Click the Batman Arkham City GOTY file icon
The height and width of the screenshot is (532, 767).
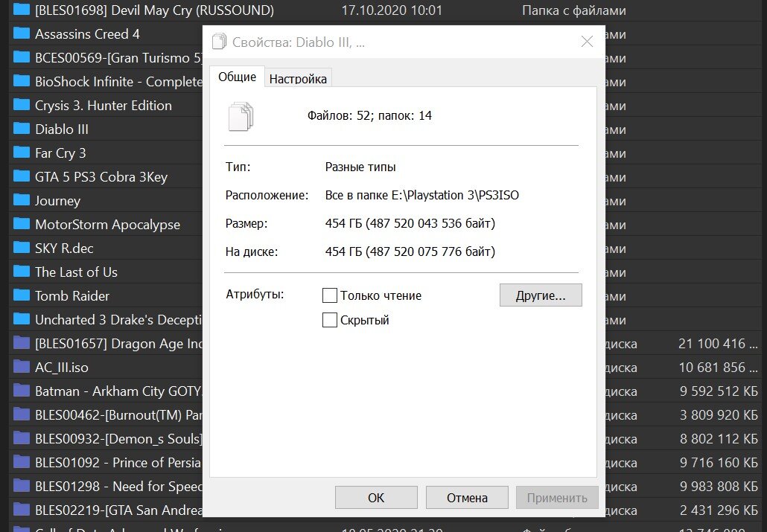pos(21,391)
